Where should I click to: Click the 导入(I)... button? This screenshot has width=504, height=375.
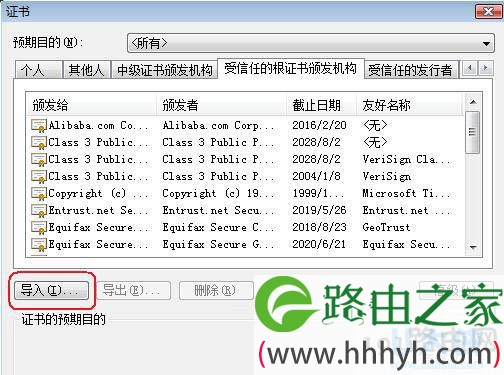coord(51,290)
